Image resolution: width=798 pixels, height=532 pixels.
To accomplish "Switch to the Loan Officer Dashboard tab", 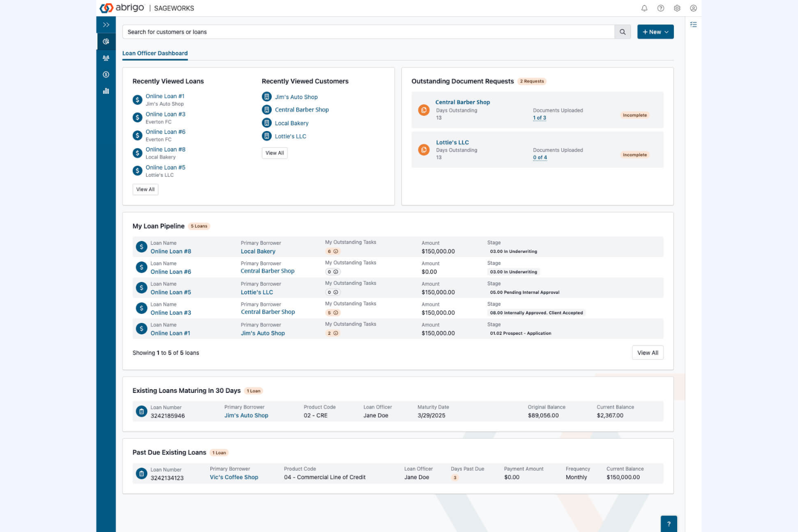I will click(x=155, y=53).
